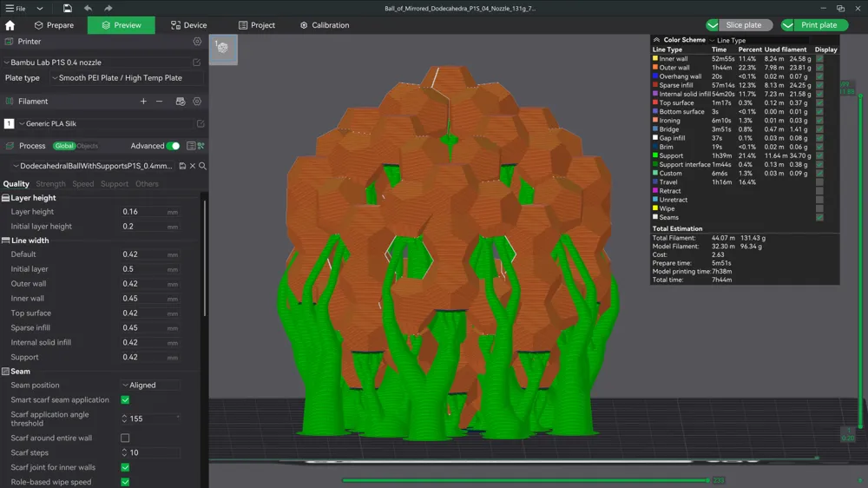Open the Support settings tab
This screenshot has height=488, width=868.
pyautogui.click(x=114, y=184)
